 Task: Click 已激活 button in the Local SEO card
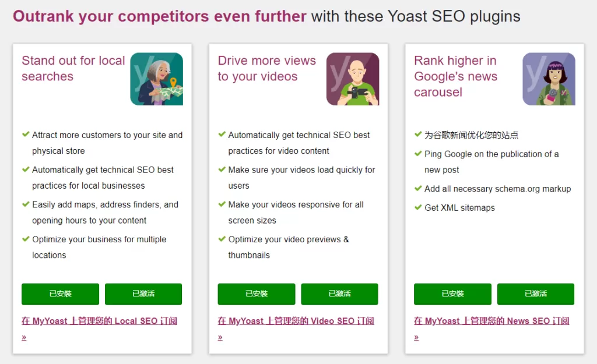(143, 294)
